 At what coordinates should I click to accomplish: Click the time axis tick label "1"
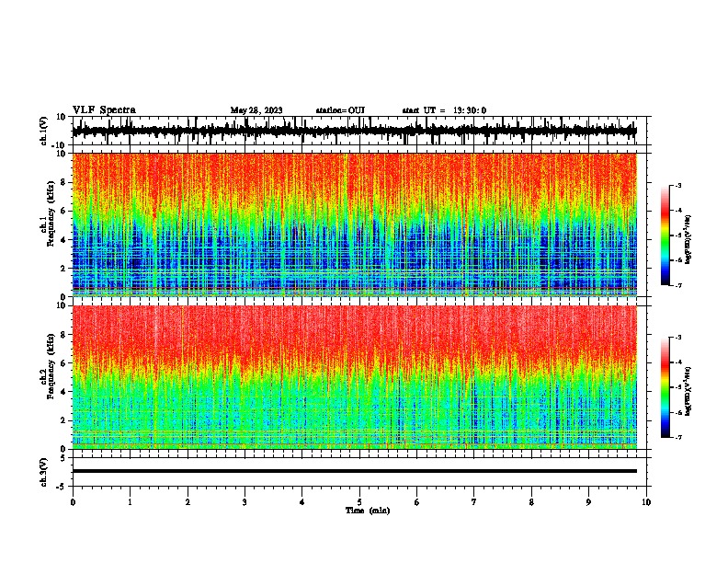coord(130,502)
